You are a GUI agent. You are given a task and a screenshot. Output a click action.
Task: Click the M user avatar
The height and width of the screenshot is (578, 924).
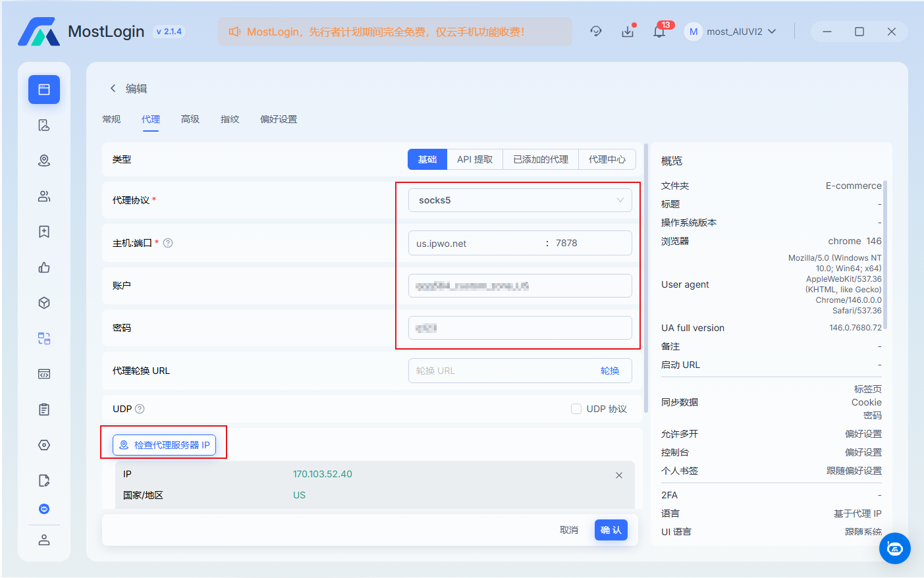tap(693, 32)
